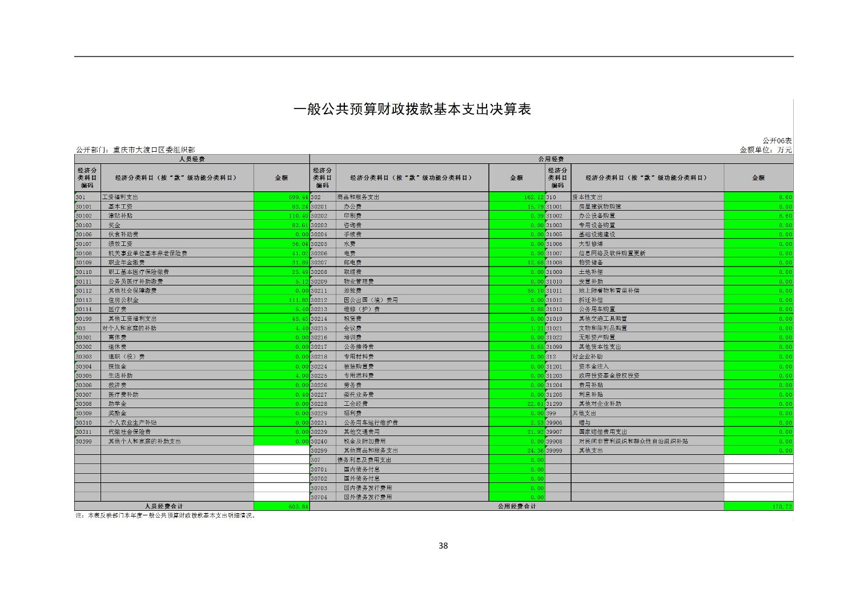The height and width of the screenshot is (613, 868).
Task: Click the 办公费 cell
Action: point(352,207)
